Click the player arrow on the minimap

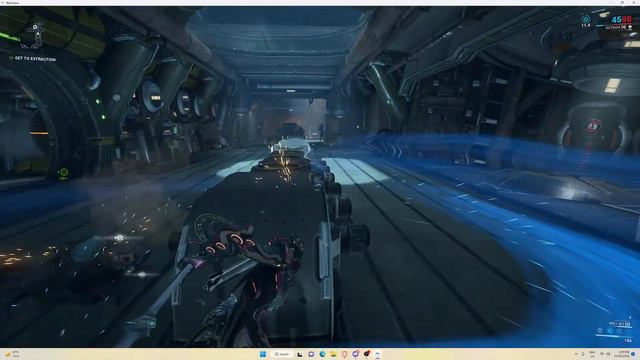38,35
